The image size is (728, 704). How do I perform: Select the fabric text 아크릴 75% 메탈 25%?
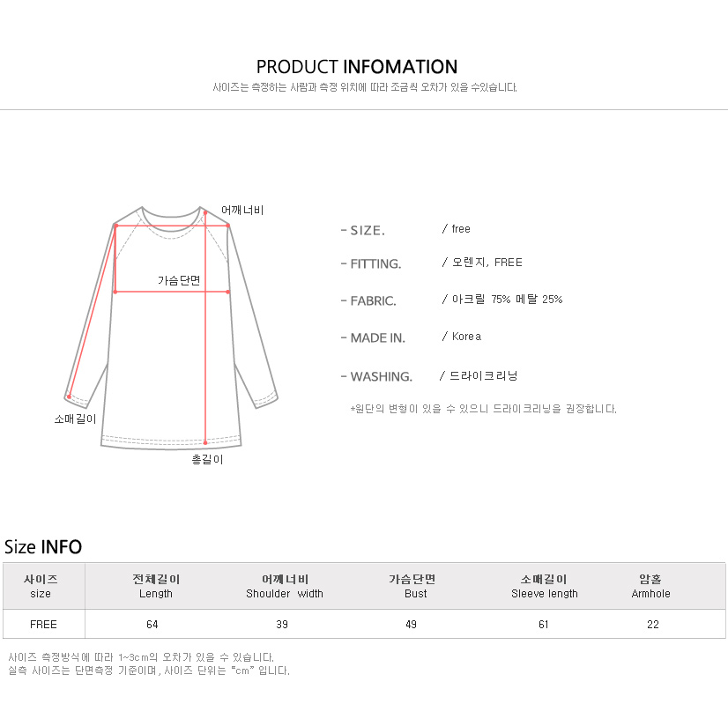point(507,300)
